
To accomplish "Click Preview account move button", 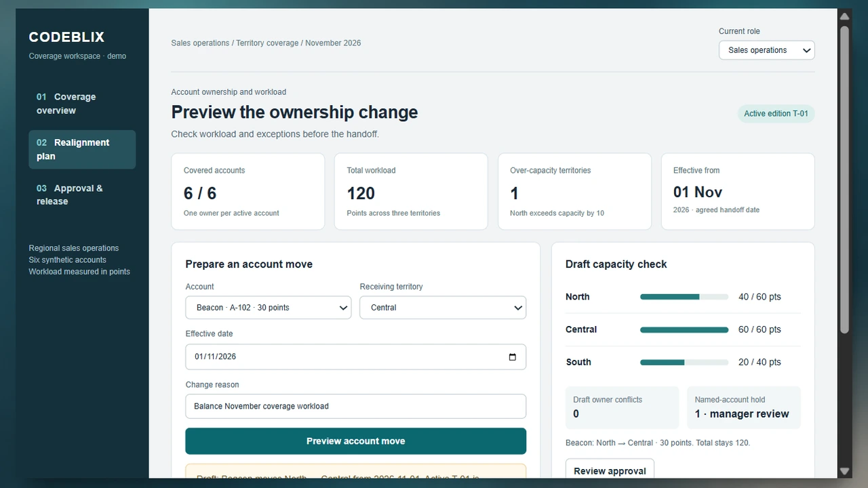I will [355, 441].
